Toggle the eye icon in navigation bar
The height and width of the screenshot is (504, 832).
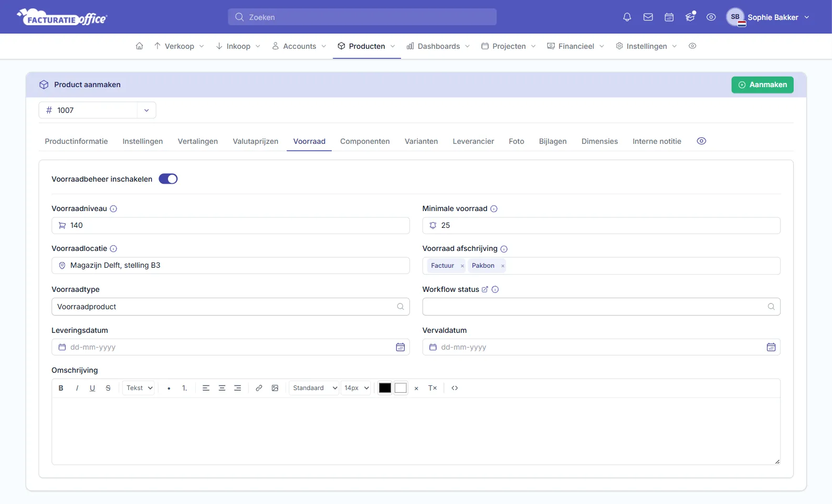point(692,46)
